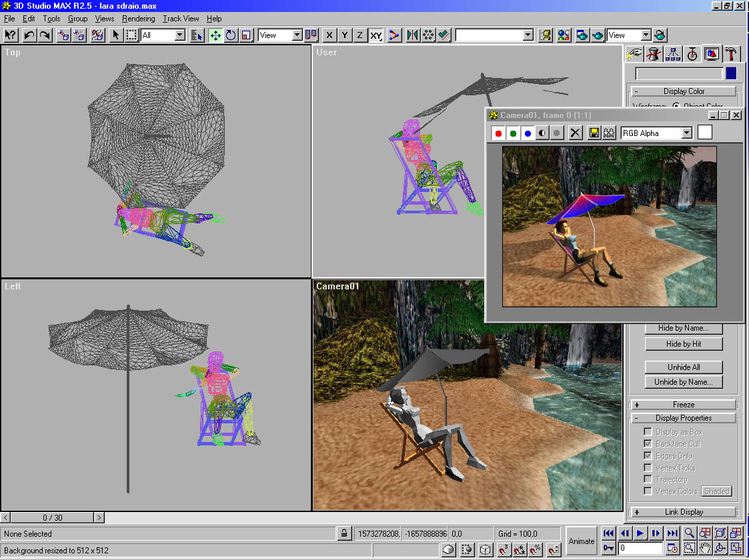Open Track View with the toolbar icon
The height and width of the screenshot is (560, 749).
(545, 35)
